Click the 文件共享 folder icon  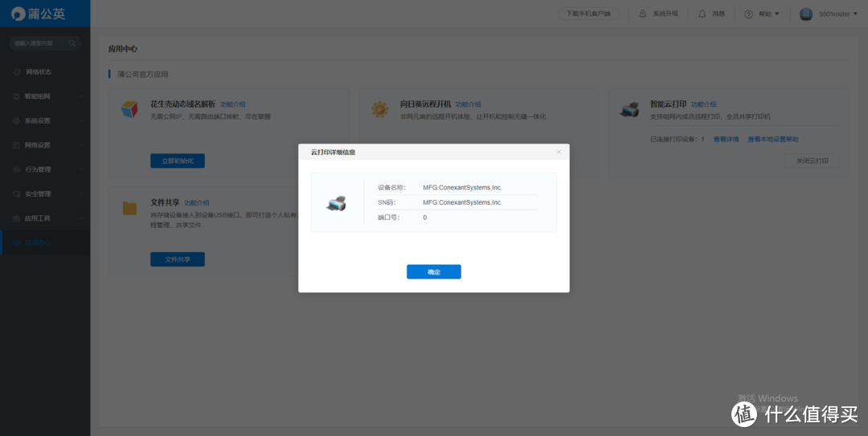[x=129, y=209]
